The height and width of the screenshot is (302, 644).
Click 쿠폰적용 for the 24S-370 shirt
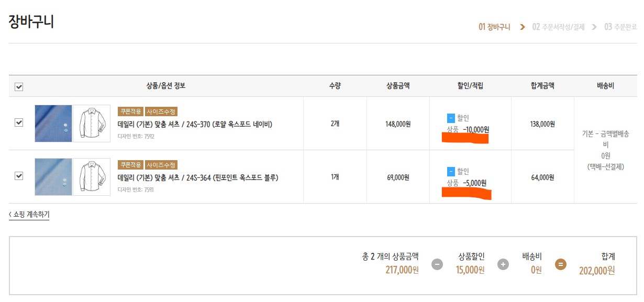(130, 111)
